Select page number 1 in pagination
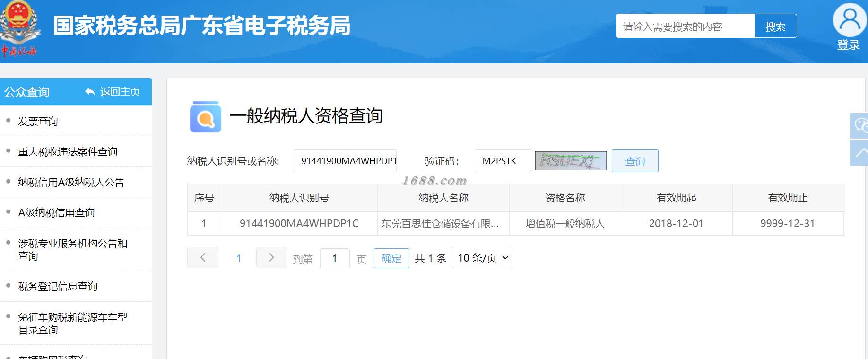Screen dimensions: 868x359 coord(239,258)
